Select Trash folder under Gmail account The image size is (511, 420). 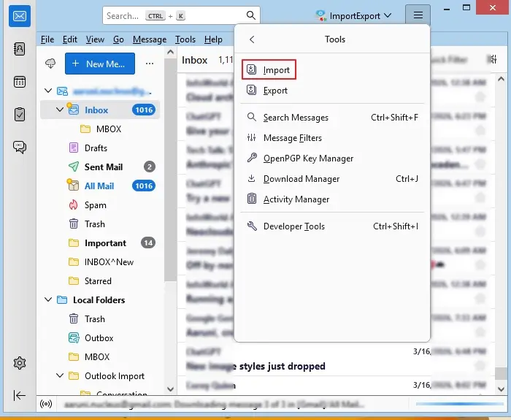100,224
